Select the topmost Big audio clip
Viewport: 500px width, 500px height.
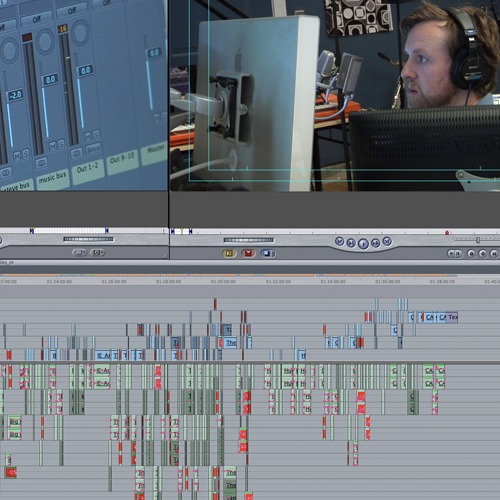coord(15,422)
